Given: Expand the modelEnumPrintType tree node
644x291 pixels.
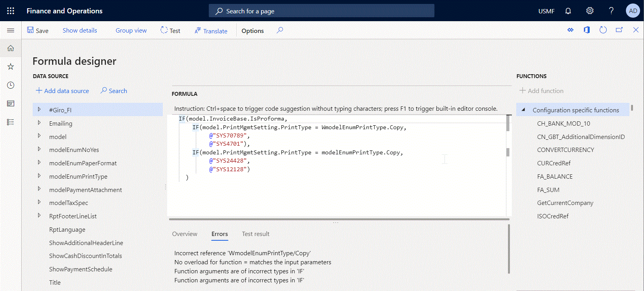Looking at the screenshot, I should pos(39,176).
